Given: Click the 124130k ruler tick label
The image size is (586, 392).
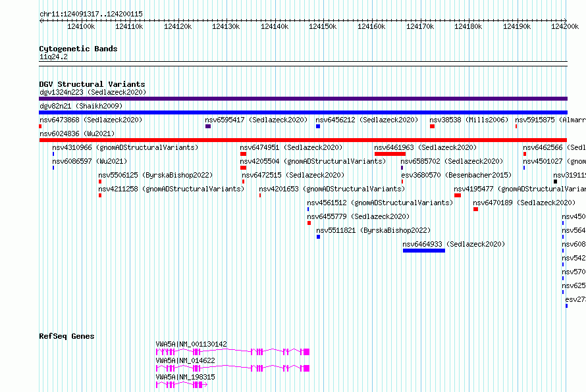Looking at the screenshot, I should point(226,26).
